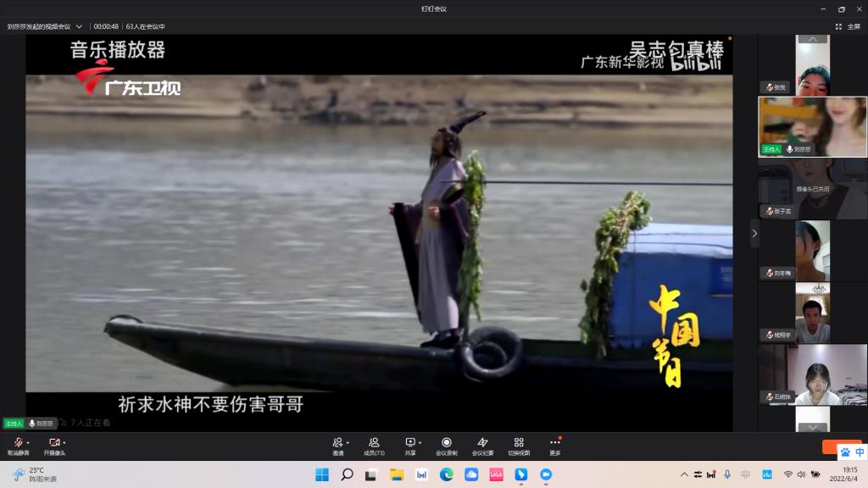Select 刘莎莎 host video thumbnail
Image resolution: width=868 pixels, height=488 pixels.
click(x=812, y=126)
